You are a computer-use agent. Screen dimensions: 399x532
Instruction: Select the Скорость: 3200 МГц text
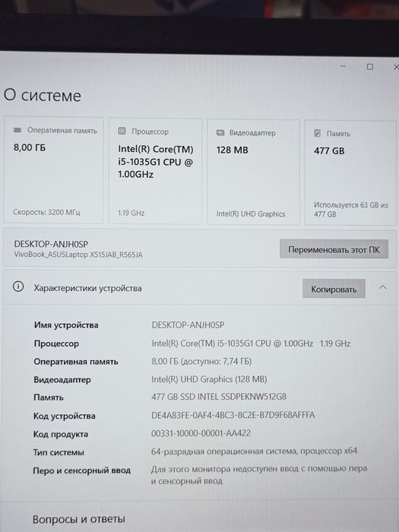coord(46,212)
